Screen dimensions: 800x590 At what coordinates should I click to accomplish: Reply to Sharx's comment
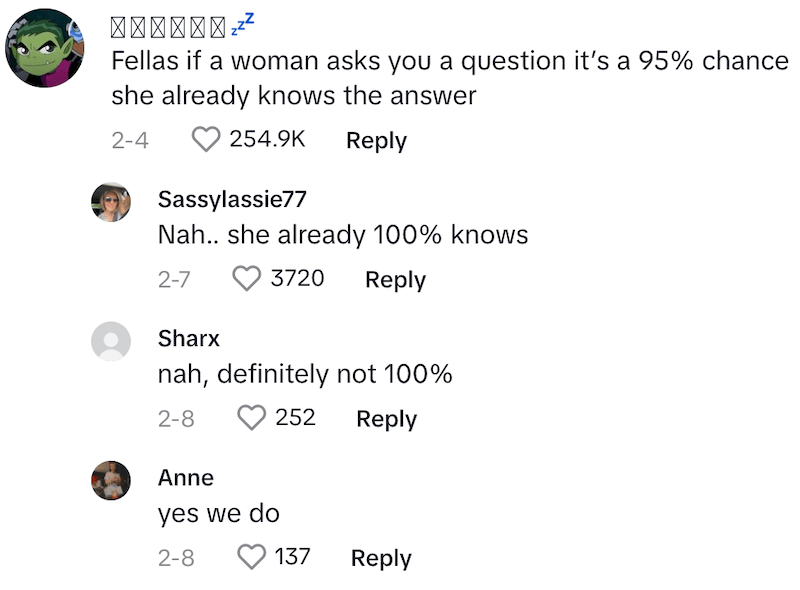(386, 419)
